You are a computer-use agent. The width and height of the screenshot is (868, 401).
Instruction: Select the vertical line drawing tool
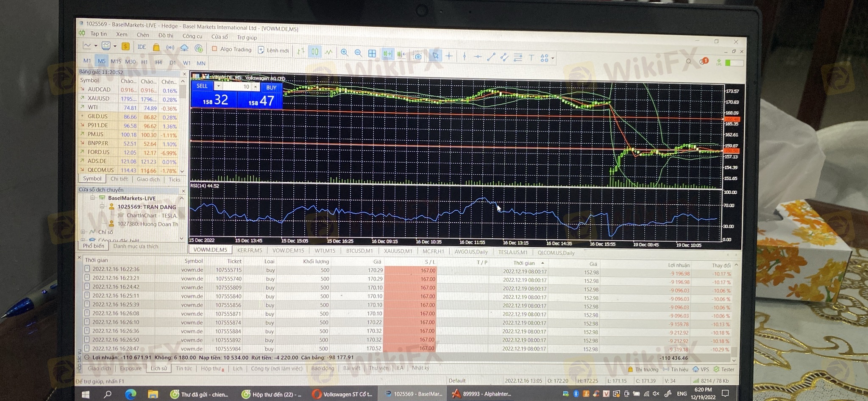(465, 56)
